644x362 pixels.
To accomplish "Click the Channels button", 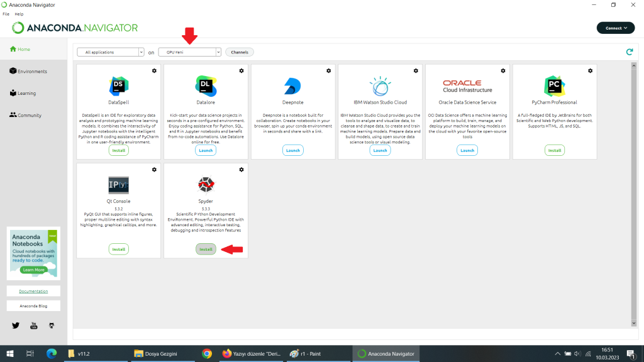I will (x=240, y=52).
